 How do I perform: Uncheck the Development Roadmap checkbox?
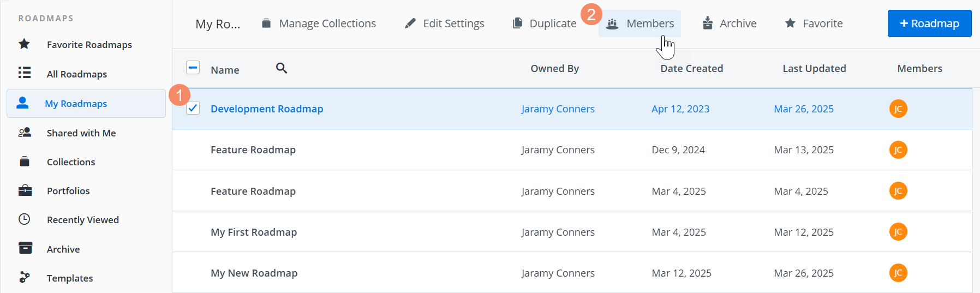click(193, 108)
